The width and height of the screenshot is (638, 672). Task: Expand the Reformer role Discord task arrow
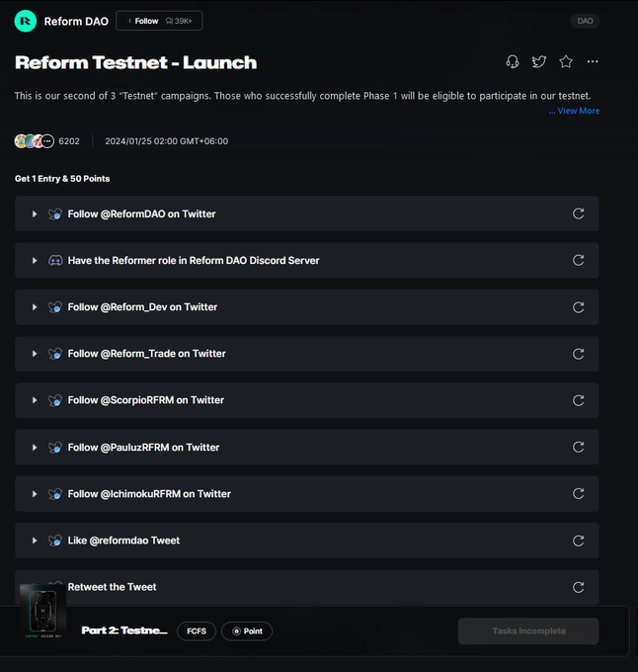[35, 261]
